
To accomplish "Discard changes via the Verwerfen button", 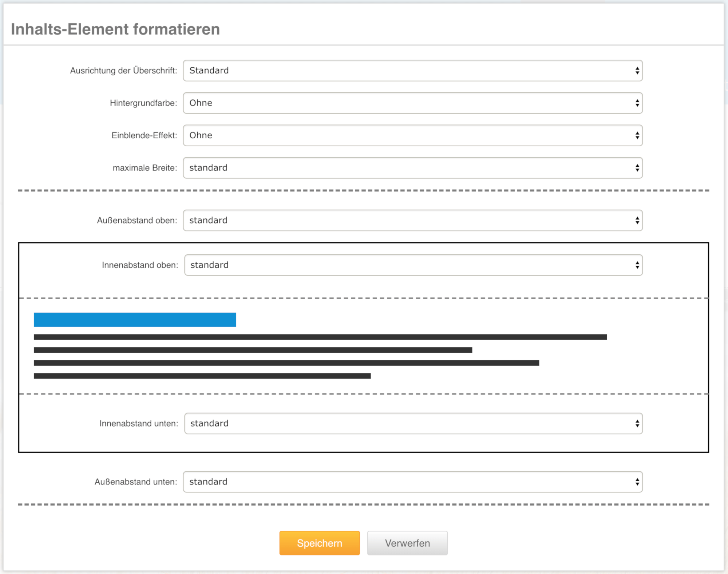I will pyautogui.click(x=407, y=543).
